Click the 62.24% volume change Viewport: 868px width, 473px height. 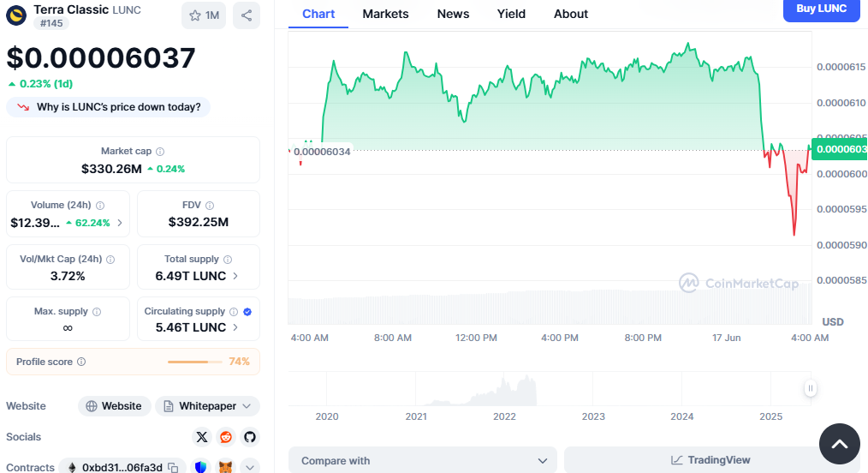pyautogui.click(x=87, y=223)
